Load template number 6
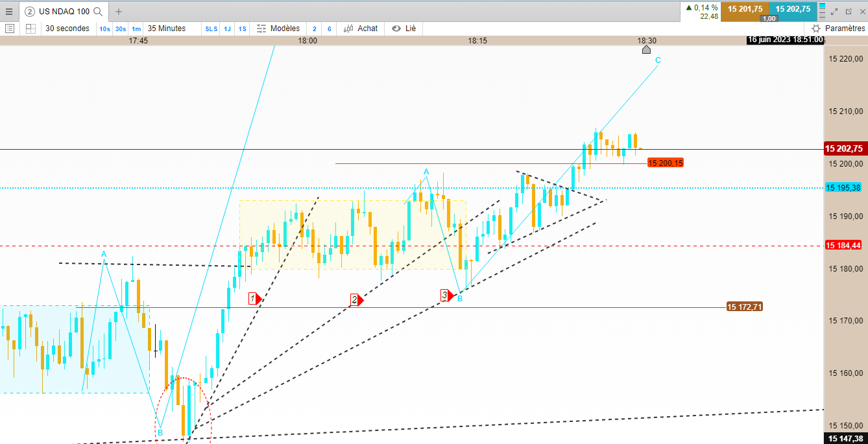Screen dimensions: 868x444 tap(330, 29)
